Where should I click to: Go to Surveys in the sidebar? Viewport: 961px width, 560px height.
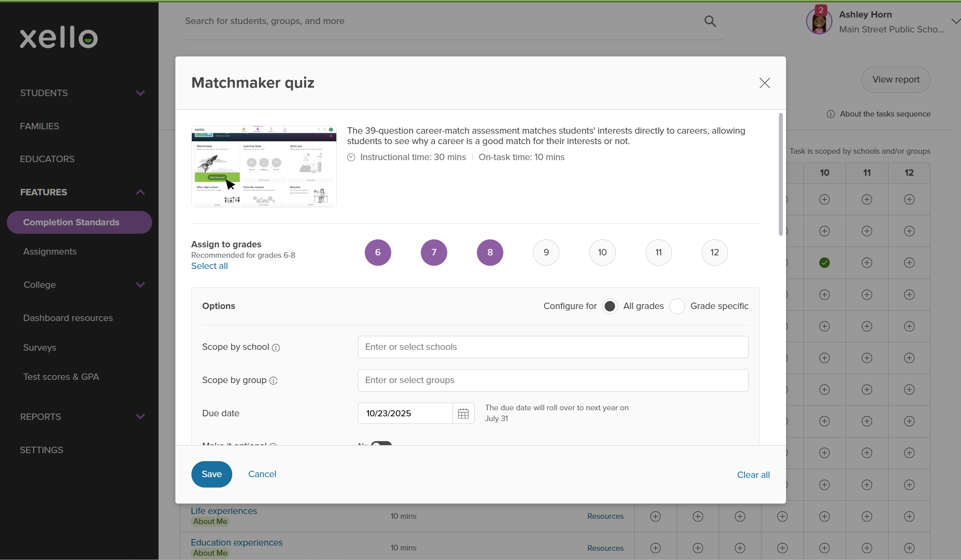pyautogui.click(x=40, y=347)
